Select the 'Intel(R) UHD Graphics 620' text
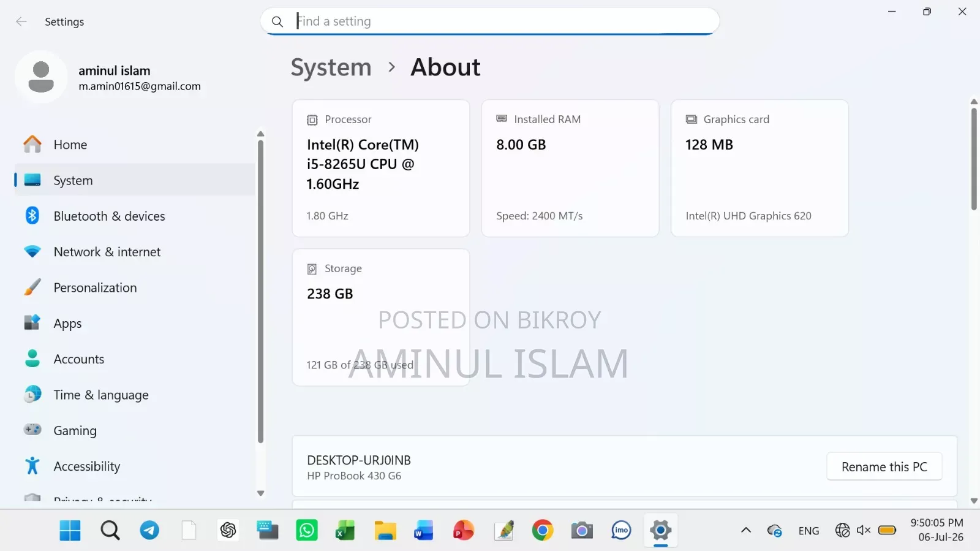The width and height of the screenshot is (980, 551). coord(748,216)
